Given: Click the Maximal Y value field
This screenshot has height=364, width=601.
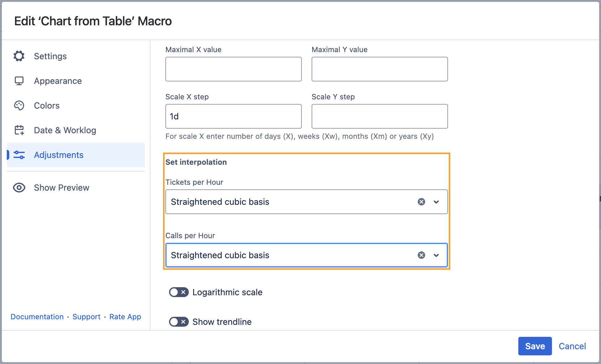Looking at the screenshot, I should pos(379,69).
